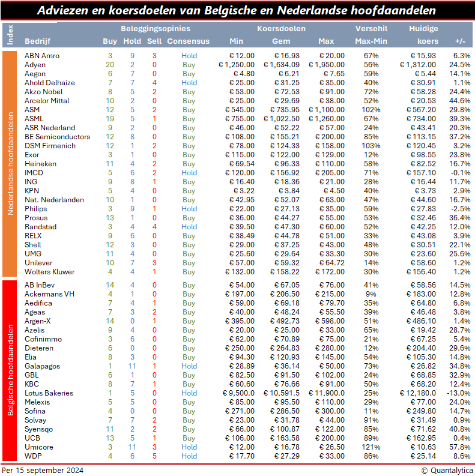Select Arcelor Mittal company name
The image size is (475, 476).
[x=47, y=100]
